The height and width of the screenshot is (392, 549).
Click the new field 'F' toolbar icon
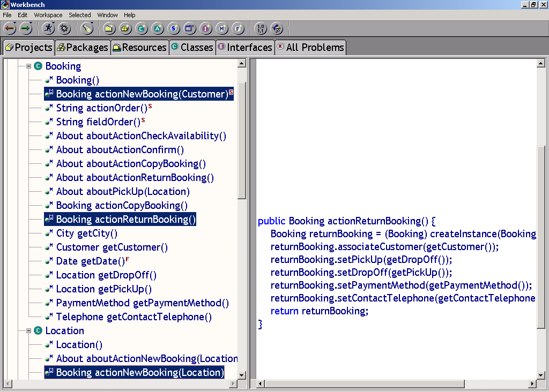[x=239, y=28]
